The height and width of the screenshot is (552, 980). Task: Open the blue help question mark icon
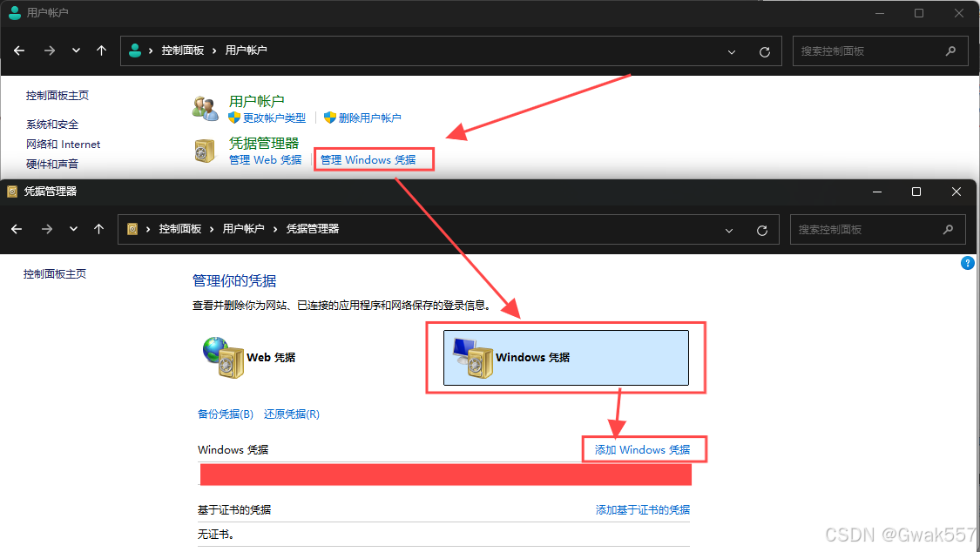tap(968, 264)
